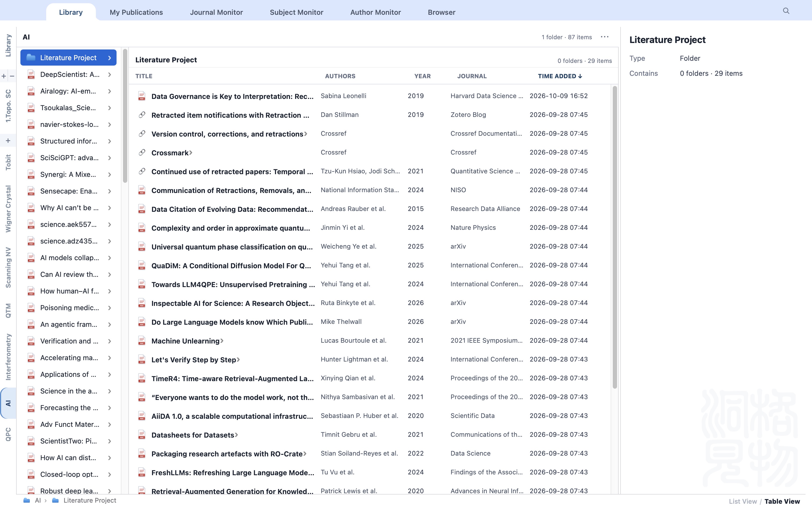Click link icon of Continued use of retracted papers

coord(142,171)
